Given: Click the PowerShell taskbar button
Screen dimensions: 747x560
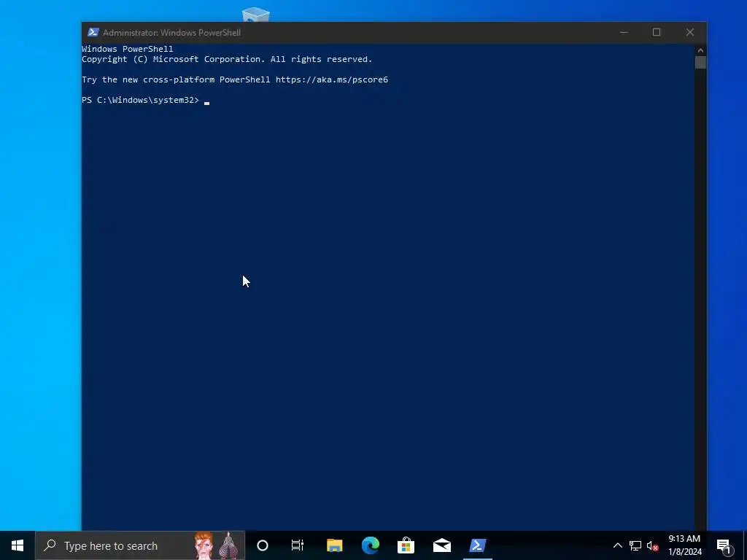Looking at the screenshot, I should (x=477, y=545).
